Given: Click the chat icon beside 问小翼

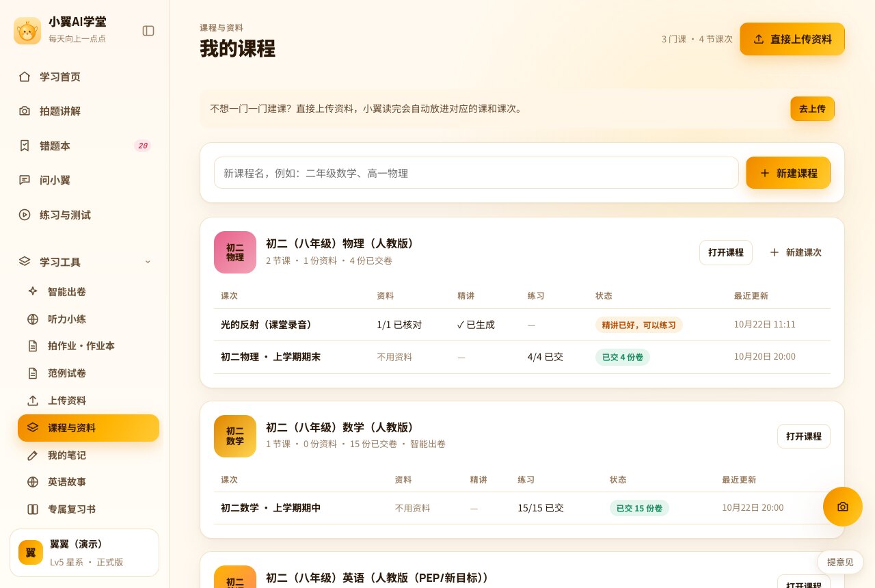Looking at the screenshot, I should click(25, 180).
